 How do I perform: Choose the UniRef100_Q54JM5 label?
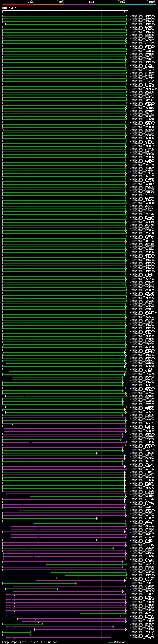142,225
